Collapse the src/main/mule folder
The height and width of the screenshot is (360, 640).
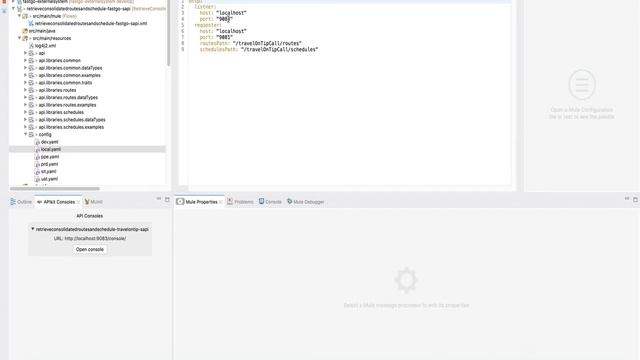(19, 16)
